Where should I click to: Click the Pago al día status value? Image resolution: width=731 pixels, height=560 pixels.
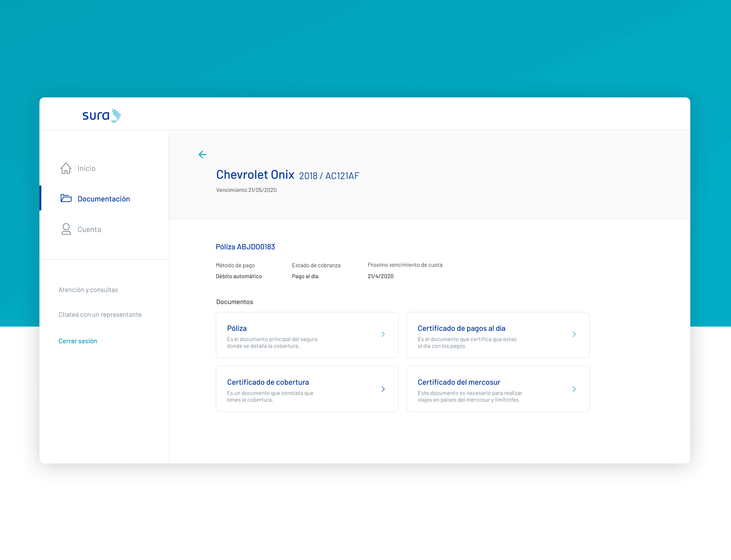coord(305,276)
